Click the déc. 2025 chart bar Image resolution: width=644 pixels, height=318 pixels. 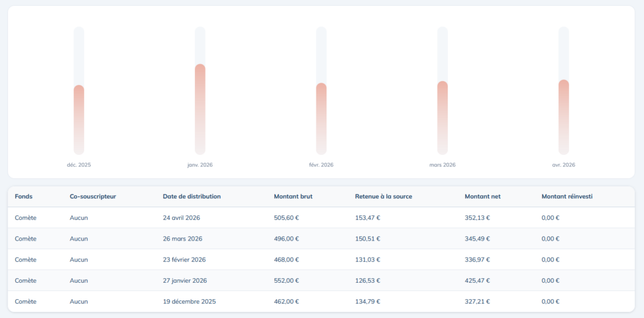point(79,119)
